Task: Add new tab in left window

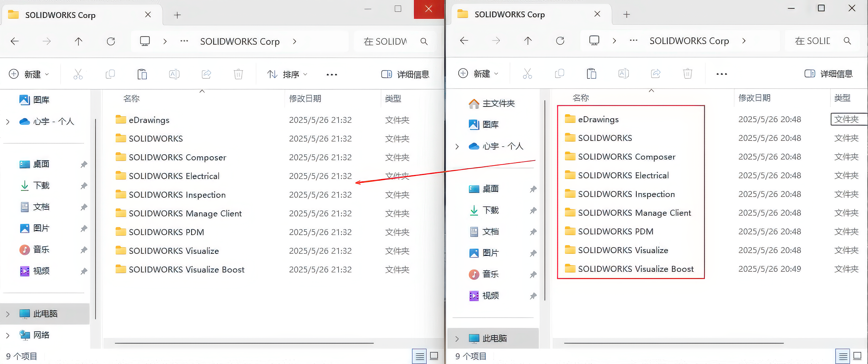Action: click(177, 15)
